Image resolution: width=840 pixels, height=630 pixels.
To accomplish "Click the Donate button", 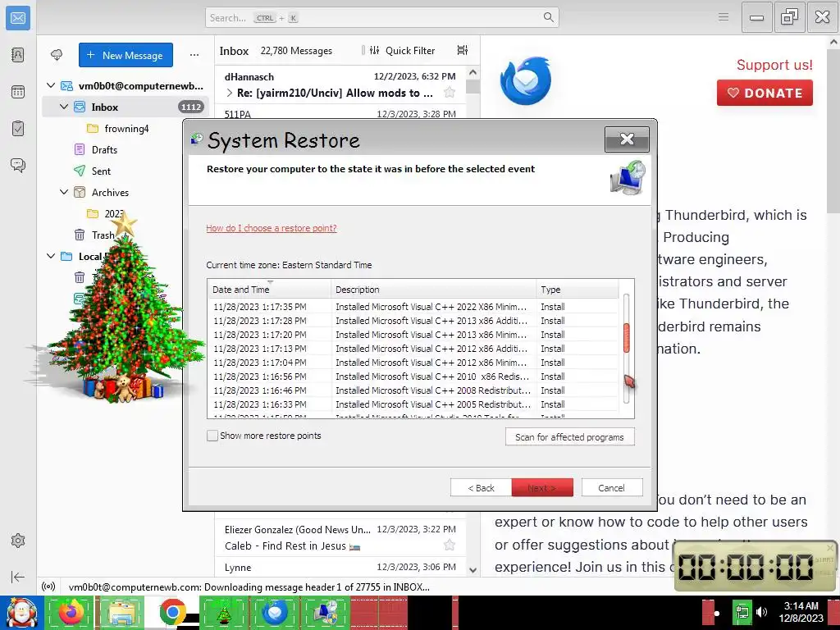I will click(x=765, y=93).
